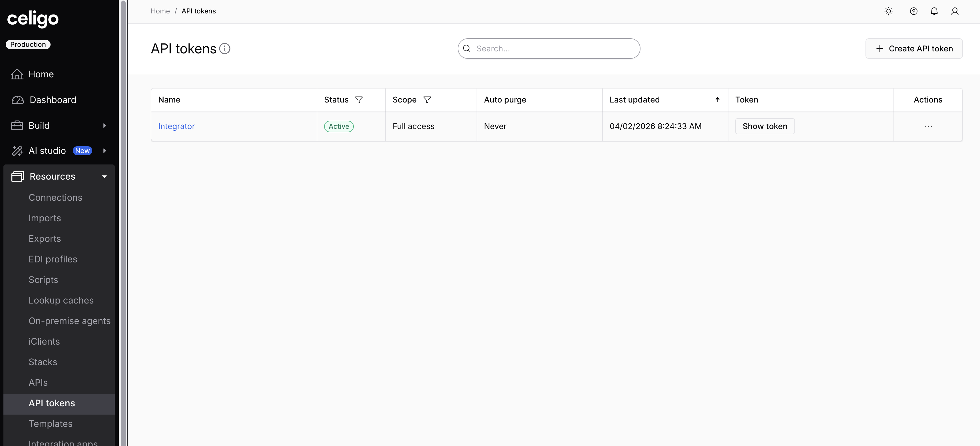The height and width of the screenshot is (446, 980).
Task: Click the info icon beside API tokens heading
Action: pos(225,49)
